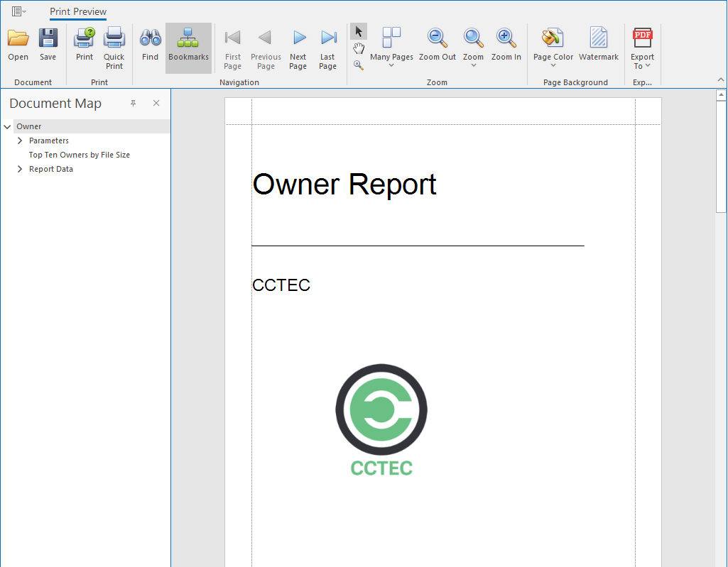Open the Many Pages selector
Screen dimensions: 728x567
391,43
